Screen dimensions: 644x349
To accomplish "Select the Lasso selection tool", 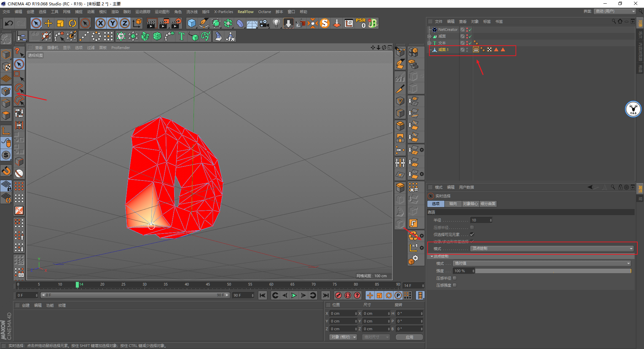I will coord(19,88).
